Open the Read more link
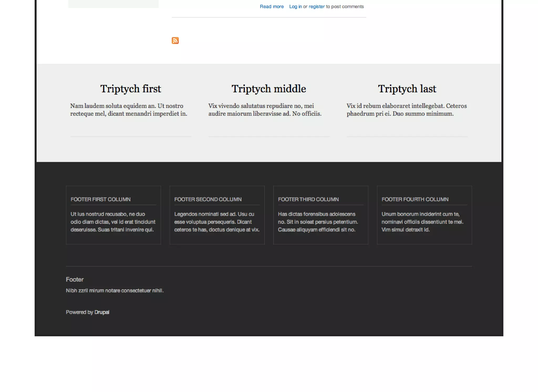The width and height of the screenshot is (538, 392). pyautogui.click(x=272, y=7)
